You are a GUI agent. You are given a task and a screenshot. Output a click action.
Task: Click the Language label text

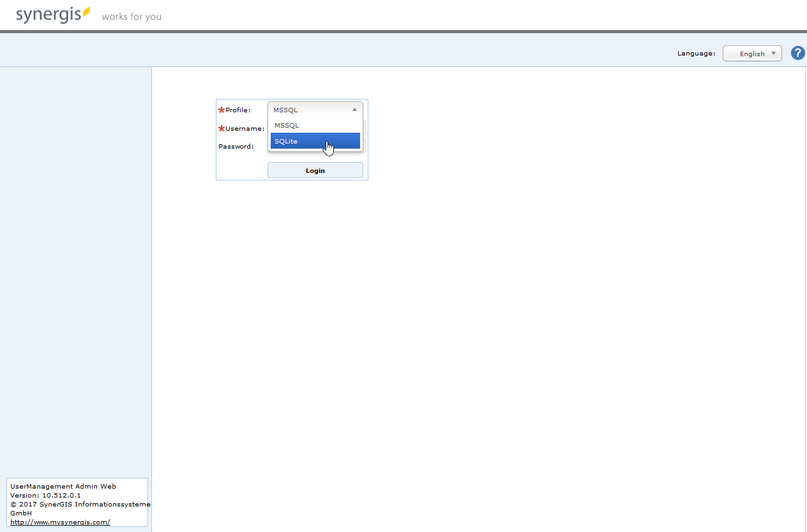[695, 53]
